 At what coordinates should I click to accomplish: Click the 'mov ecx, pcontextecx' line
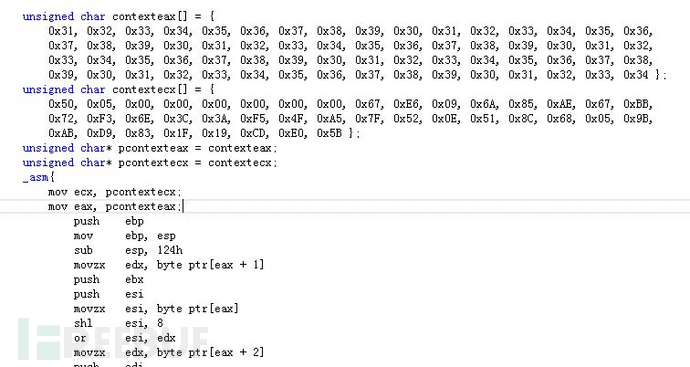click(114, 192)
